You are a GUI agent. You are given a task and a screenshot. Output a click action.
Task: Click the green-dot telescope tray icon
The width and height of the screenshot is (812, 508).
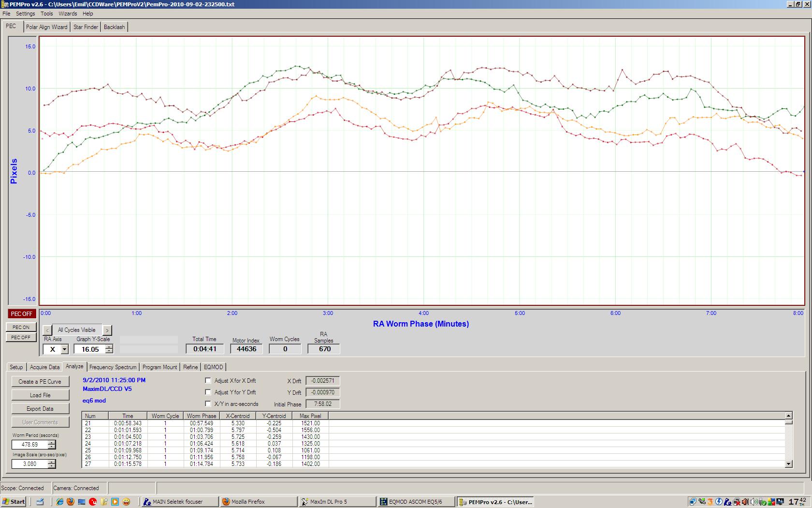(x=702, y=502)
